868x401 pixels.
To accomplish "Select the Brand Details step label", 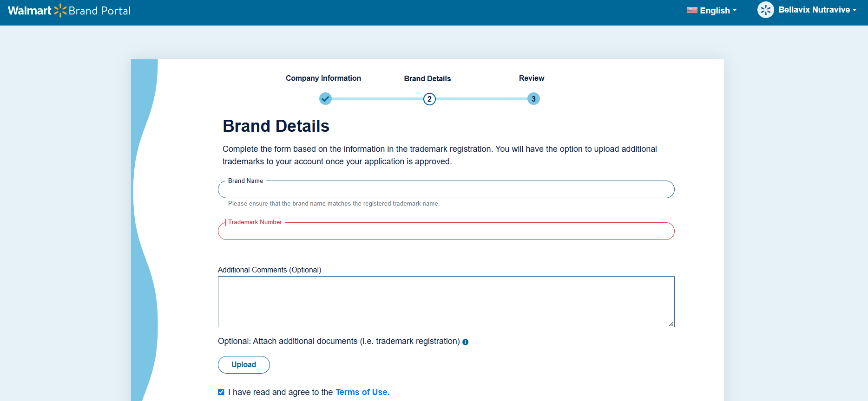I will 427,78.
